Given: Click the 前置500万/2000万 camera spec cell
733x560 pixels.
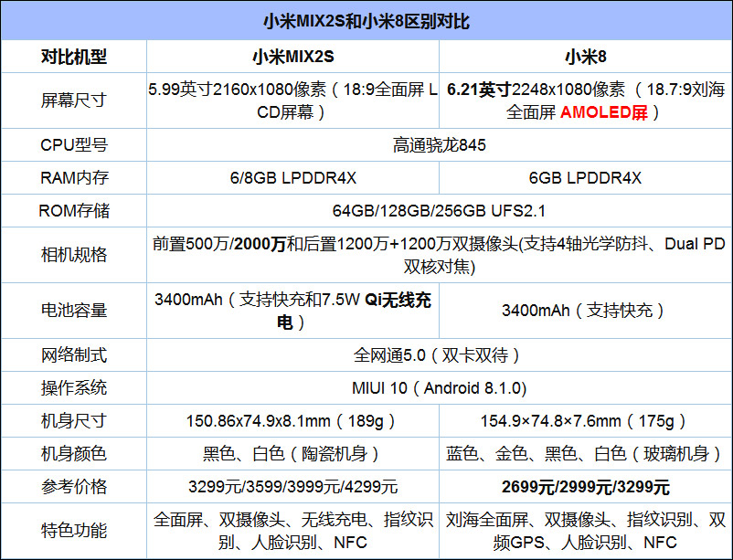Looking at the screenshot, I should pos(439,255).
